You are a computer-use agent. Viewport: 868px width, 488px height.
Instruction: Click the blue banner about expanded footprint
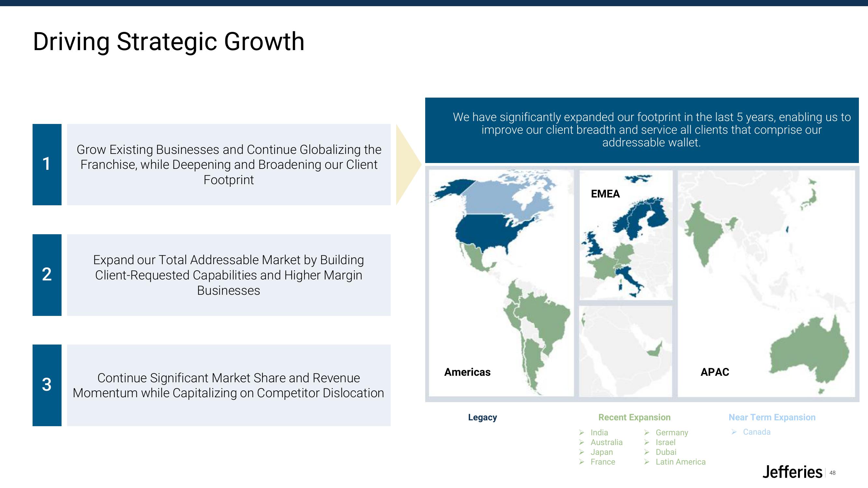click(x=642, y=130)
